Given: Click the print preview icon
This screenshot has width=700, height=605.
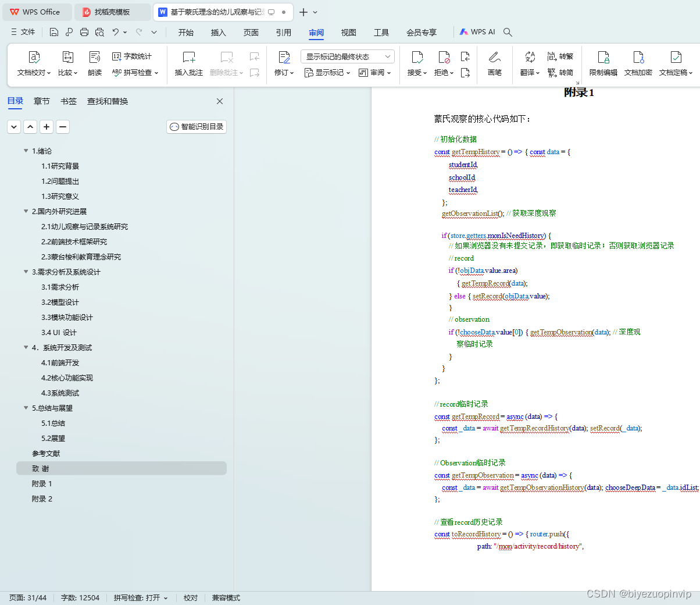Looking at the screenshot, I should click(x=99, y=32).
